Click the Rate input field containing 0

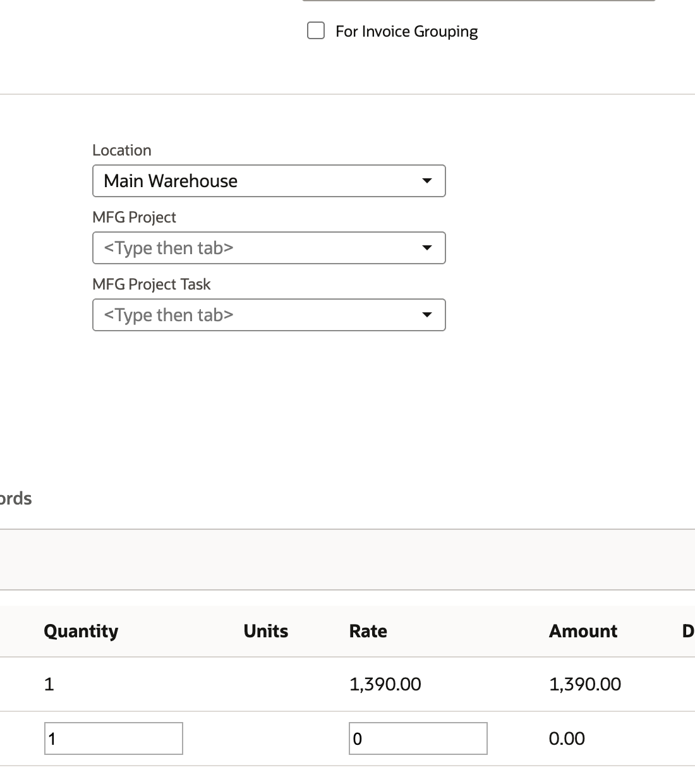click(x=418, y=738)
